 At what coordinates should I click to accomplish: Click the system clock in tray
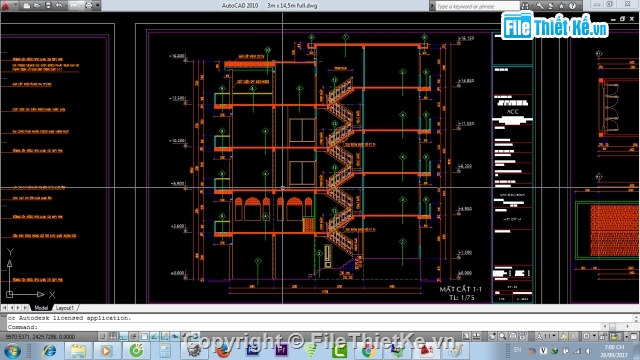tap(614, 351)
